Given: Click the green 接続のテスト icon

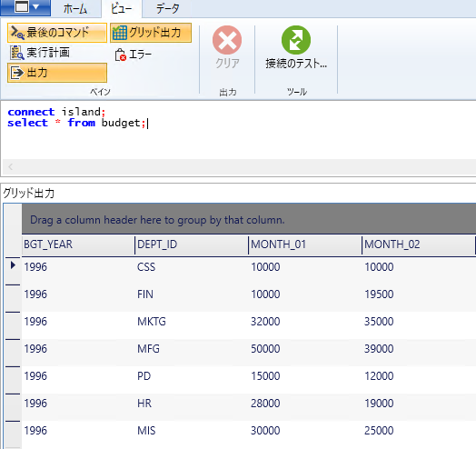Looking at the screenshot, I should (x=296, y=40).
